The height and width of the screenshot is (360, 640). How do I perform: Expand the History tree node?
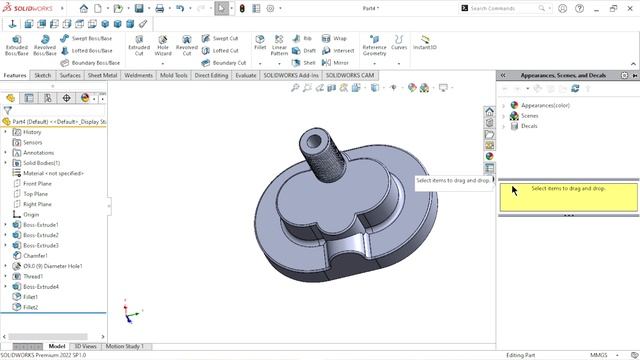6,132
